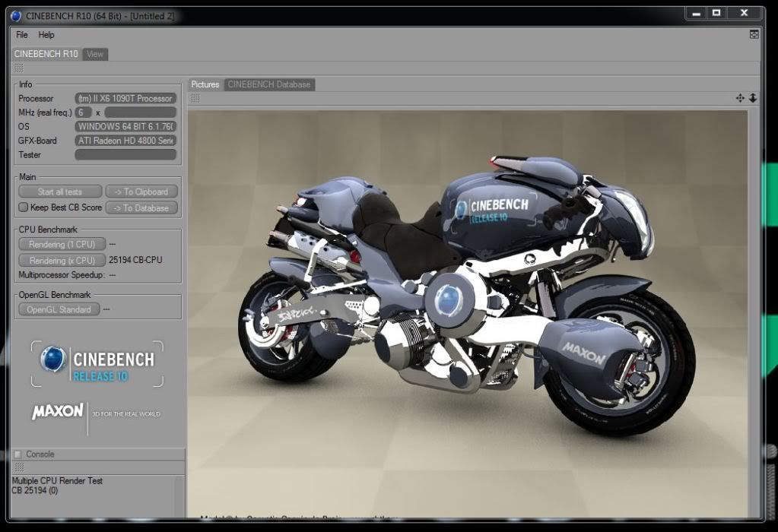778x532 pixels.
Task: Click the layout icon at menu bar right
Action: [754, 35]
